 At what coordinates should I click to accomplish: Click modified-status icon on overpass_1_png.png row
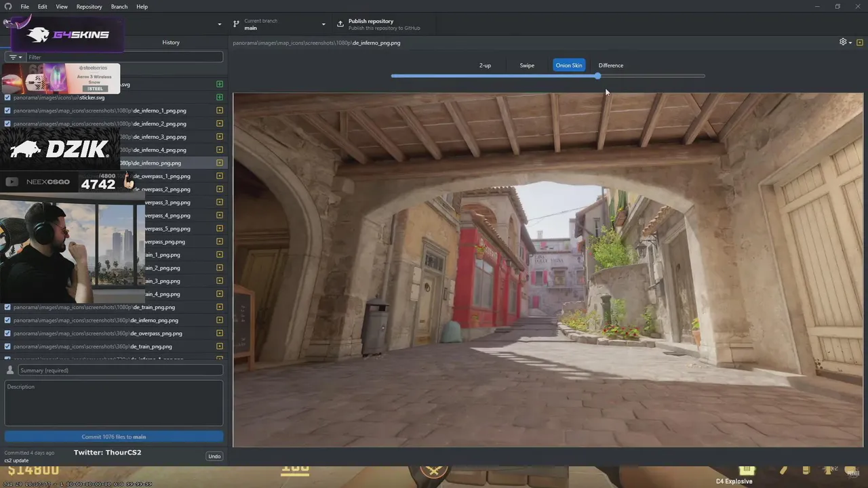coord(220,176)
